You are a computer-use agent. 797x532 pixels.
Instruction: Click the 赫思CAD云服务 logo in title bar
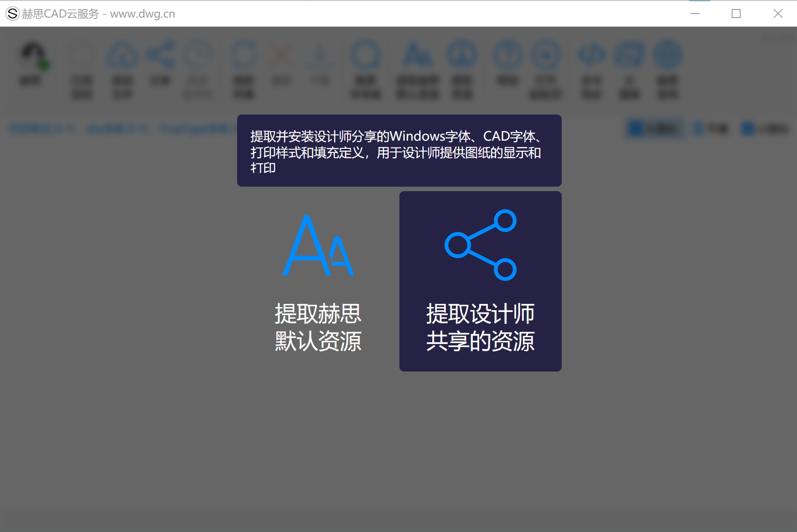(x=12, y=14)
